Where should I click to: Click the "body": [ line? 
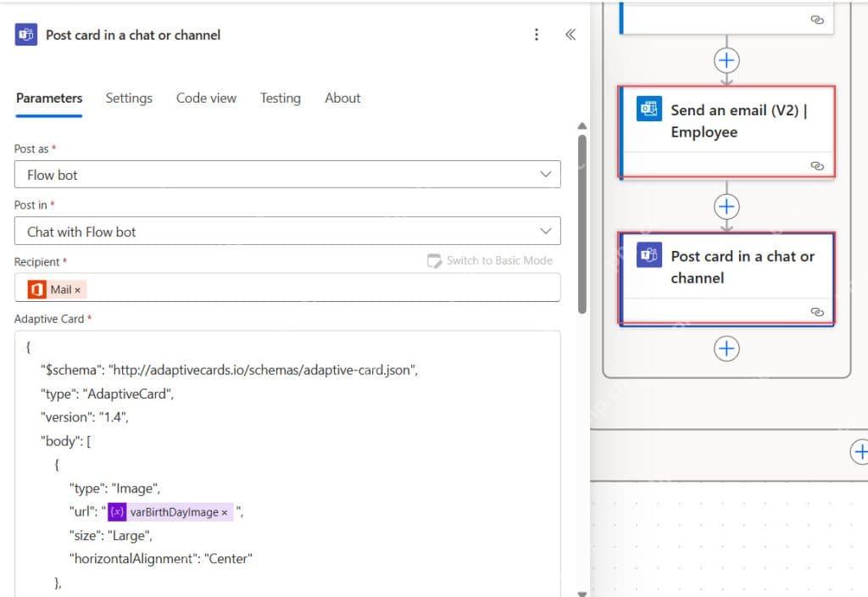tap(66, 441)
